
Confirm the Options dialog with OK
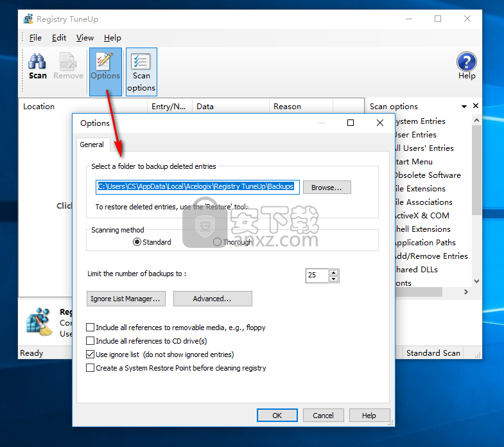[277, 415]
